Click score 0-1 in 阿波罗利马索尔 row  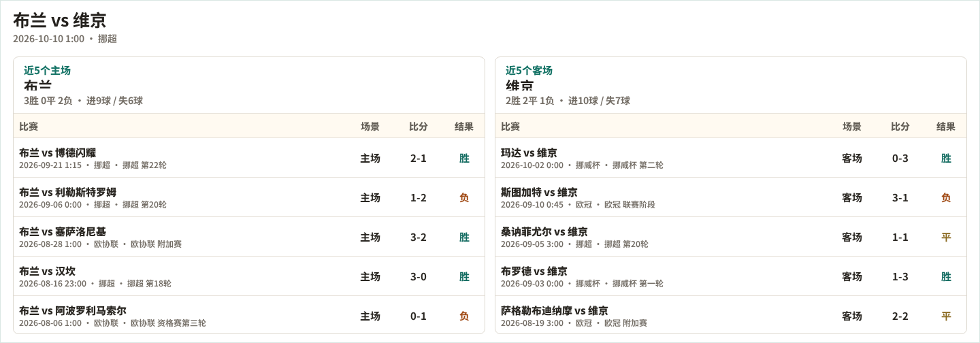(x=419, y=316)
